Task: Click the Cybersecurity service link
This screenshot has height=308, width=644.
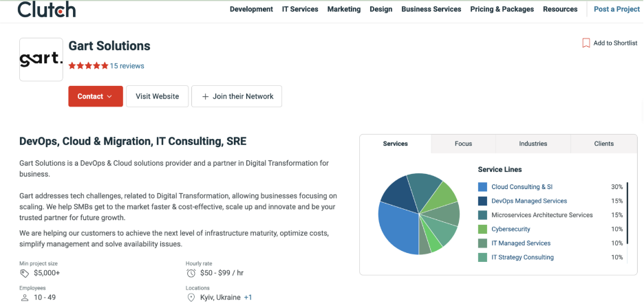Action: click(511, 229)
